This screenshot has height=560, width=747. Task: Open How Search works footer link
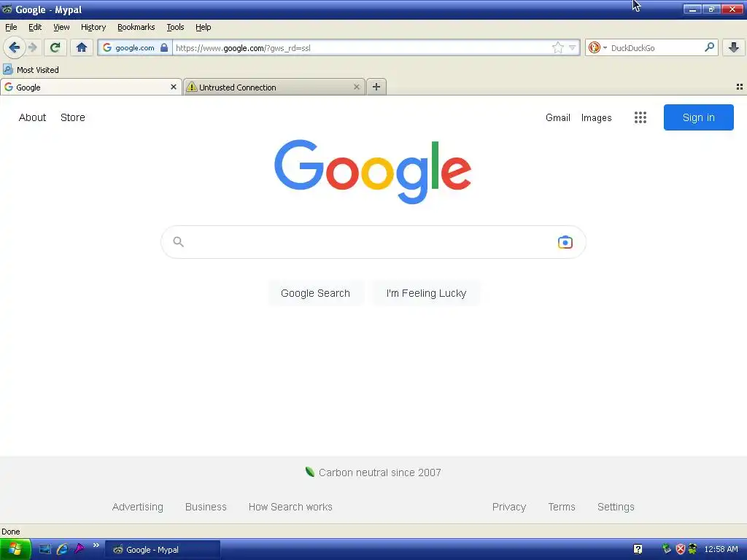point(290,507)
